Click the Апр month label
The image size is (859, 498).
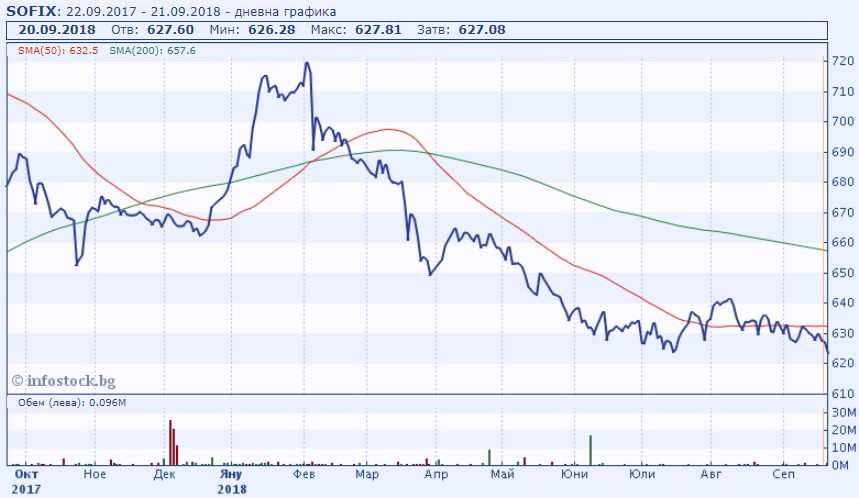pyautogui.click(x=436, y=474)
